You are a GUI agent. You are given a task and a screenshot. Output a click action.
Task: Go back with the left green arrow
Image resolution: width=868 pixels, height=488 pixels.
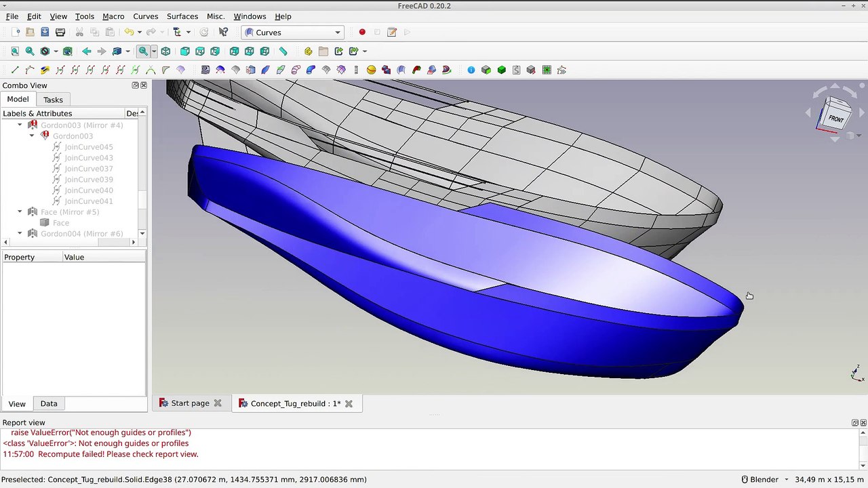pyautogui.click(x=87, y=51)
